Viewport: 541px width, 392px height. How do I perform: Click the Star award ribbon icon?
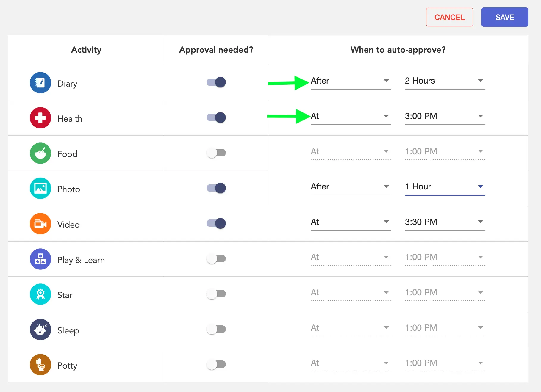click(40, 294)
